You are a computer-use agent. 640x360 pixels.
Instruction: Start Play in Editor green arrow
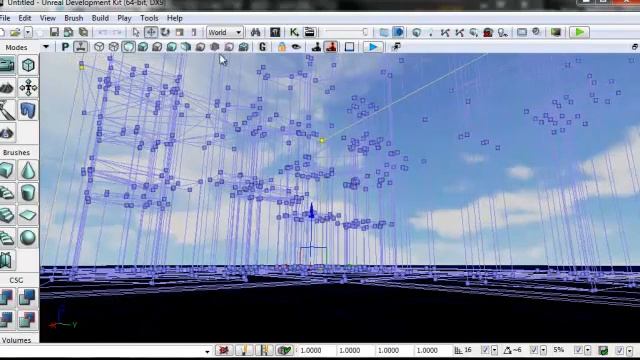click(x=579, y=32)
